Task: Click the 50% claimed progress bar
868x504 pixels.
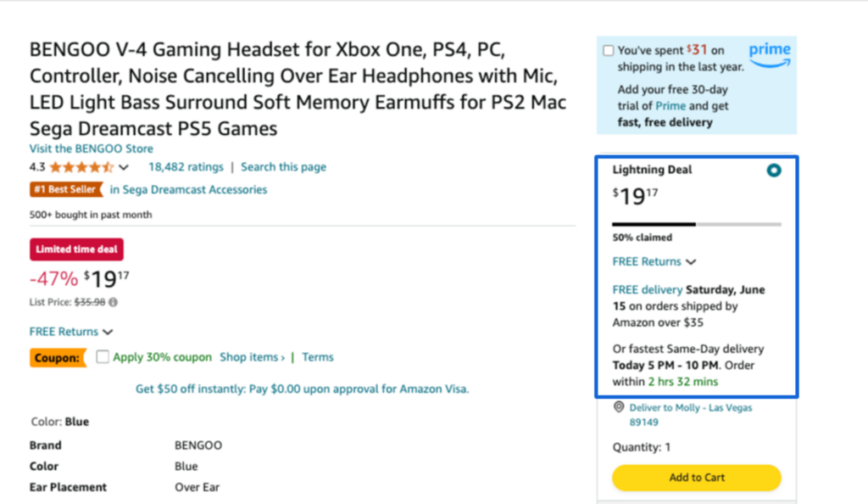Action: point(697,224)
